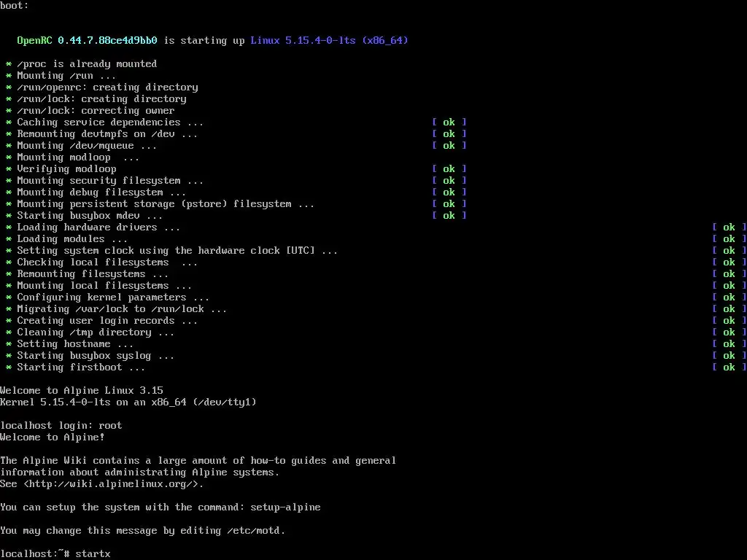Click 'Cleaning /tmp directory ...' line
Viewport: 747px width, 560px height.
(96, 332)
